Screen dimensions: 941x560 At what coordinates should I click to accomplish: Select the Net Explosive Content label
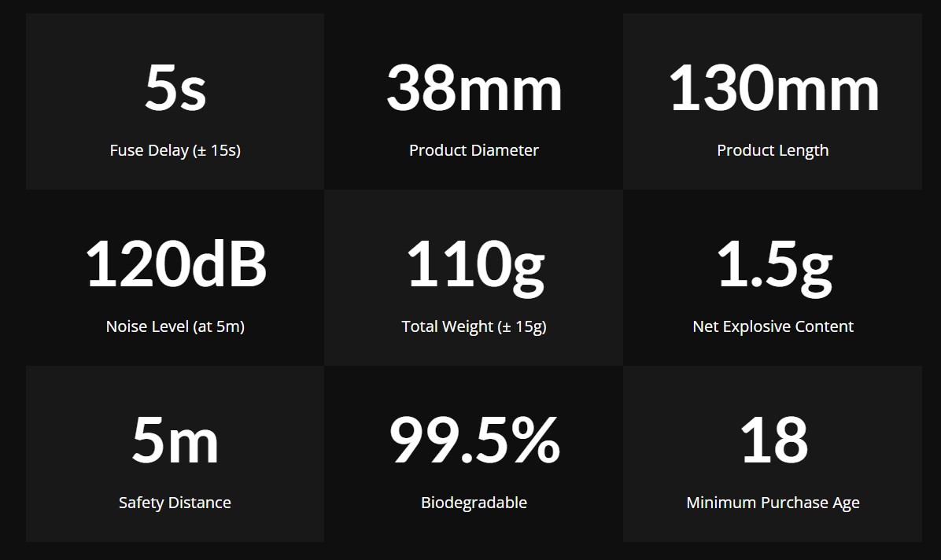(773, 326)
